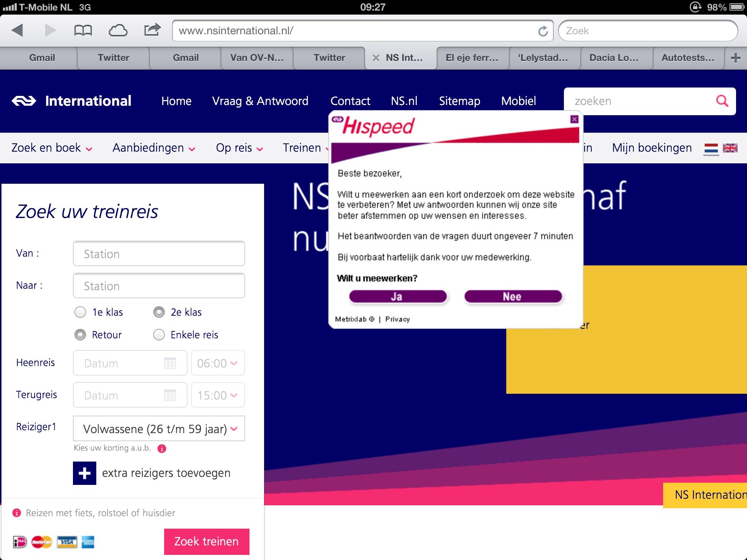This screenshot has width=747, height=560.
Task: Click the Terugreis Datum field
Action: (x=130, y=395)
